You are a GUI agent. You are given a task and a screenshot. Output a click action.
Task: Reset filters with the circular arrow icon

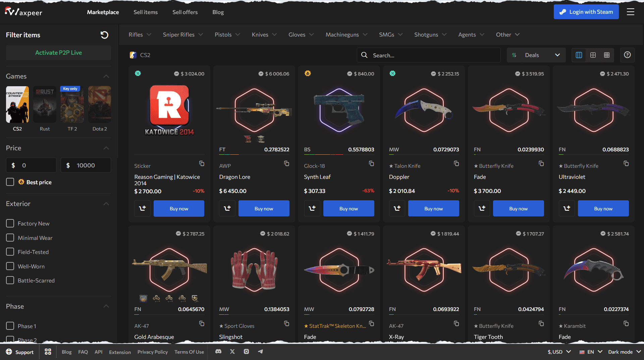click(x=104, y=35)
